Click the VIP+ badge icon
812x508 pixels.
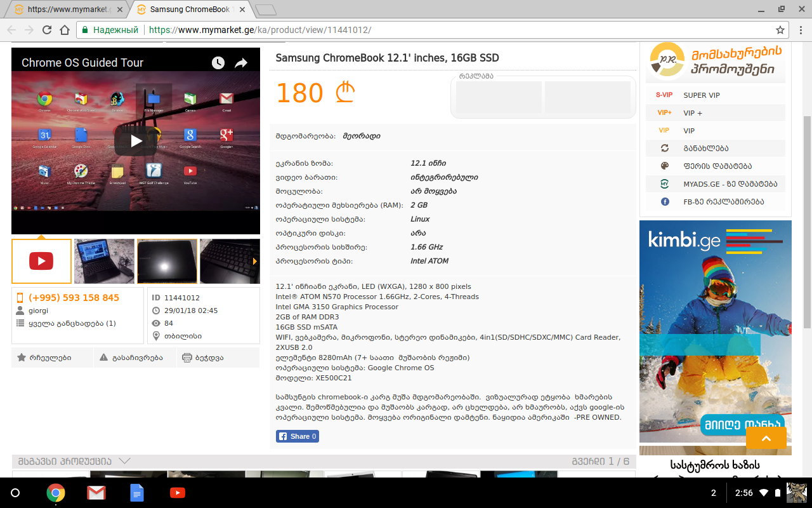pyautogui.click(x=664, y=113)
